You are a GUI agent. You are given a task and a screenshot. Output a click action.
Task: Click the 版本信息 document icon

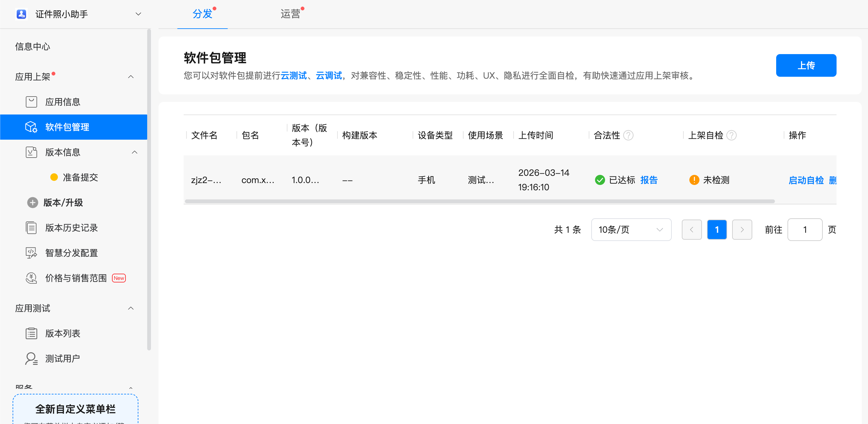(x=31, y=152)
